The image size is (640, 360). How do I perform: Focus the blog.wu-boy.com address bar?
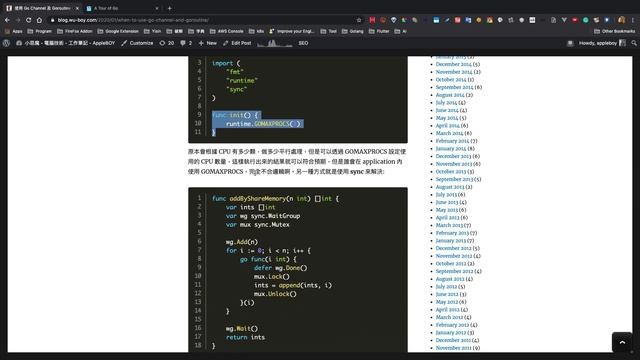click(204, 20)
